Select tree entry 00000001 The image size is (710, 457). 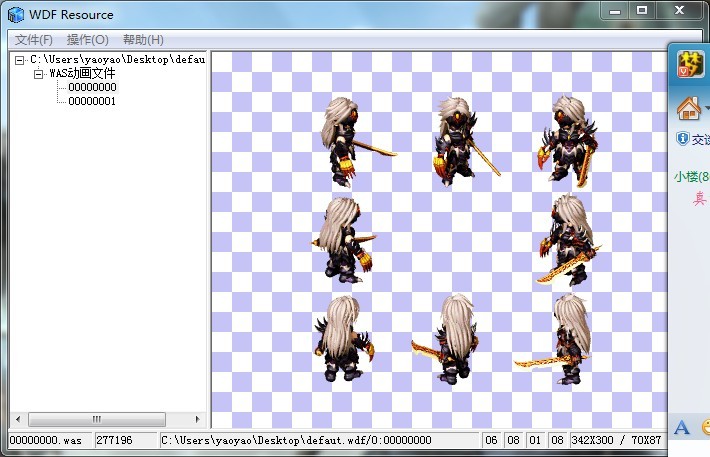[x=92, y=101]
